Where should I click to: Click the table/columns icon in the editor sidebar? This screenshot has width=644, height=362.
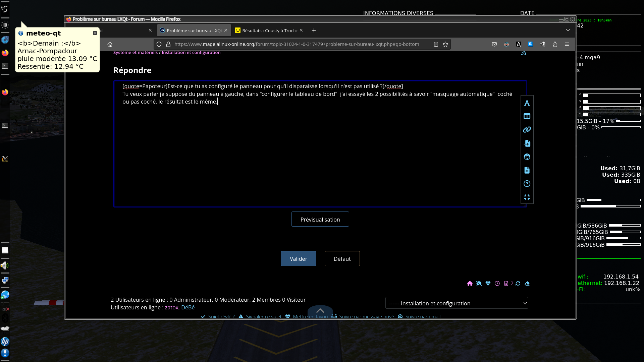click(527, 116)
